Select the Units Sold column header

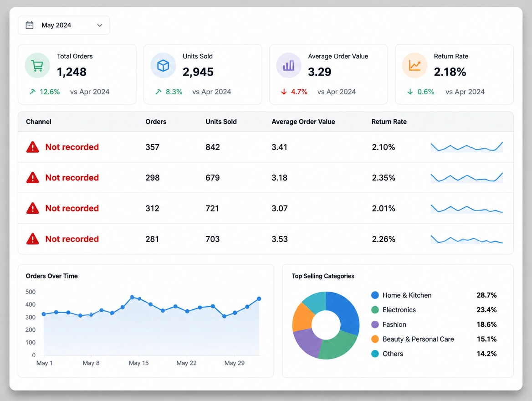coord(221,122)
